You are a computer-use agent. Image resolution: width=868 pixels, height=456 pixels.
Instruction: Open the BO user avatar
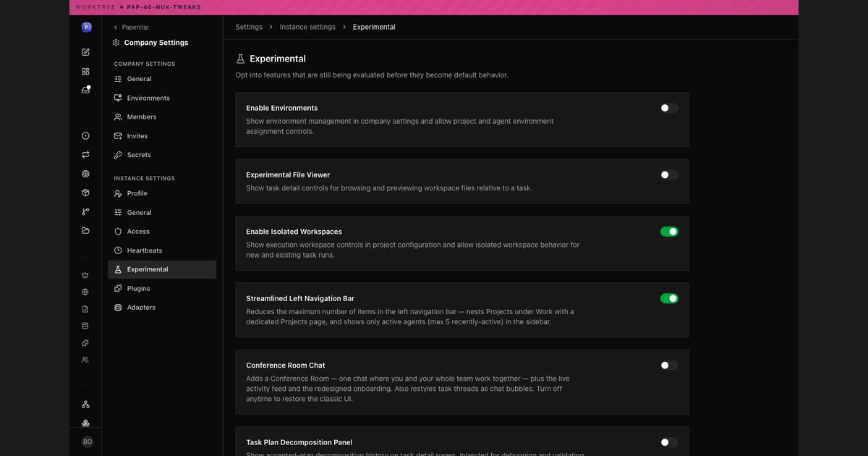pyautogui.click(x=88, y=442)
